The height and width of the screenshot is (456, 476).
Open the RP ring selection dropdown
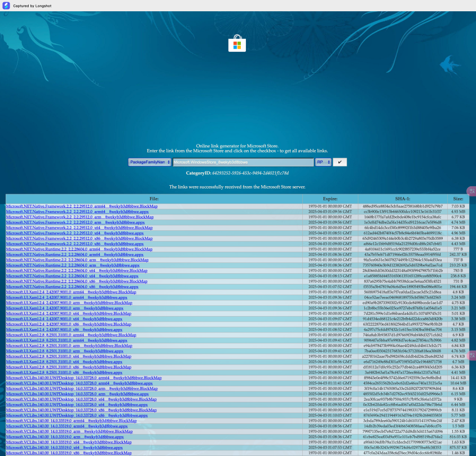(x=323, y=162)
